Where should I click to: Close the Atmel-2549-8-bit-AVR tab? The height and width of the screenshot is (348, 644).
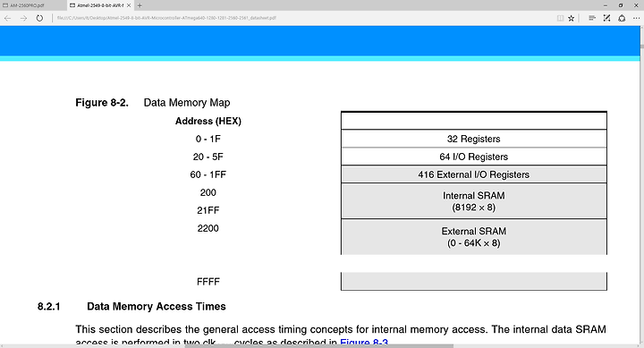pyautogui.click(x=129, y=5)
